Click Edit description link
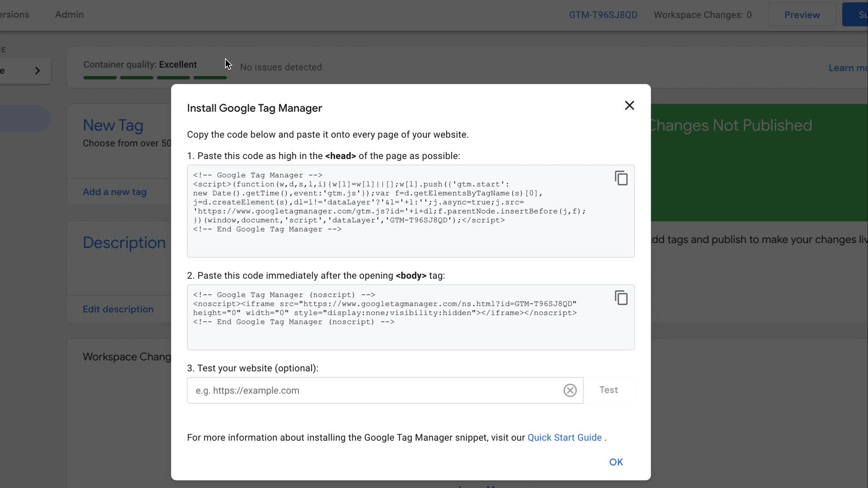This screenshot has width=868, height=488. (118, 309)
